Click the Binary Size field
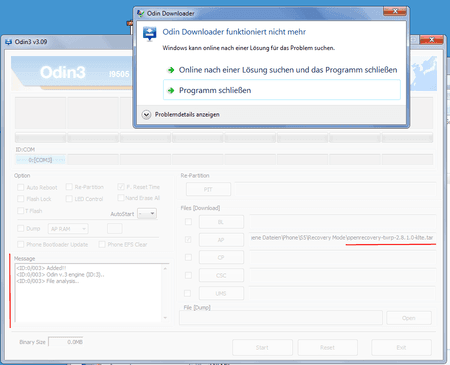Viewport: 450px width, 365px height. pyautogui.click(x=66, y=342)
